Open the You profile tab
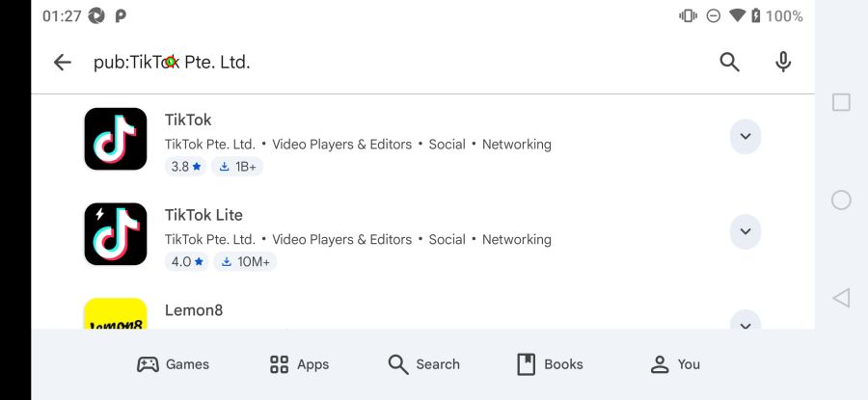The image size is (868, 400). pos(674,364)
